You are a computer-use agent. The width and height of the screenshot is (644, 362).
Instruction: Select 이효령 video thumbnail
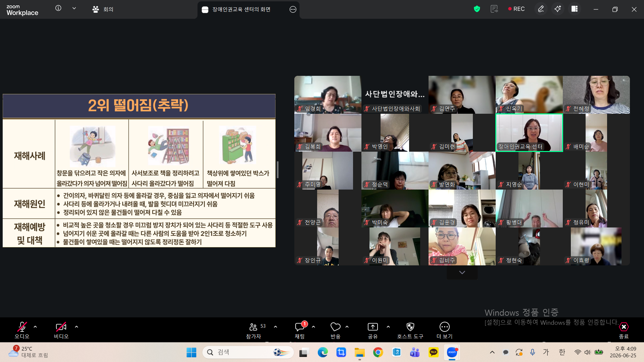coord(596,246)
